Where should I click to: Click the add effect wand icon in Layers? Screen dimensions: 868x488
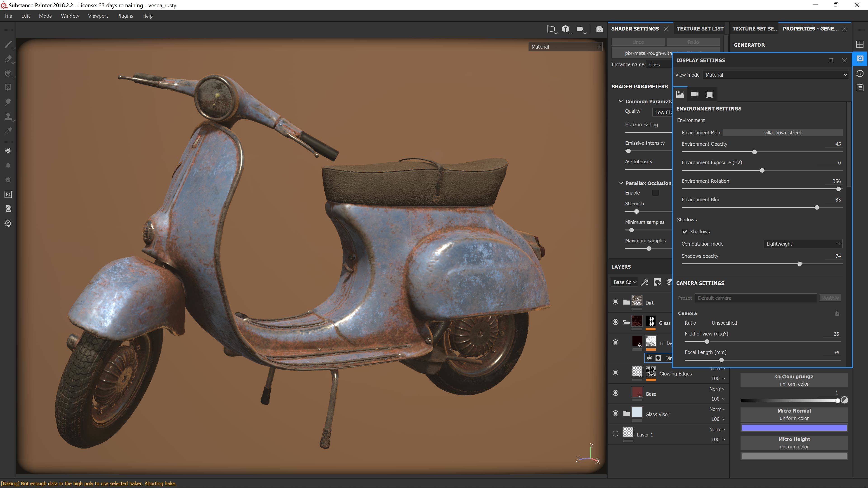click(x=645, y=282)
